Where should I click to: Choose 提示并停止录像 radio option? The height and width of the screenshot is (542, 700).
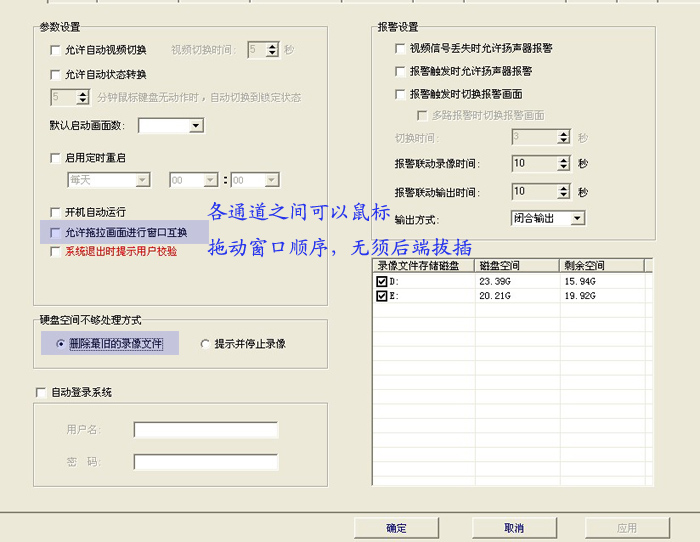pos(206,344)
